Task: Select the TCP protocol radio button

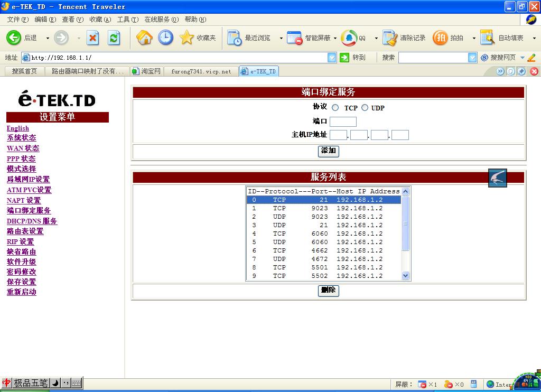Action: click(335, 108)
